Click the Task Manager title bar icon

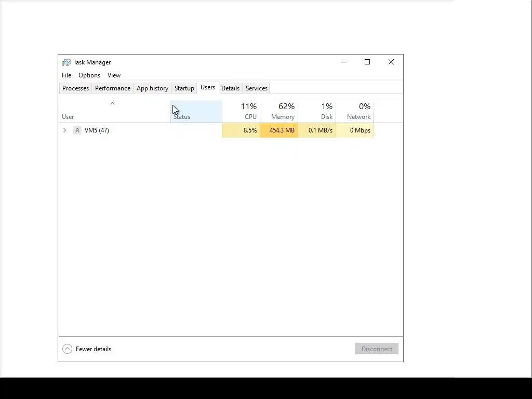[x=66, y=62]
